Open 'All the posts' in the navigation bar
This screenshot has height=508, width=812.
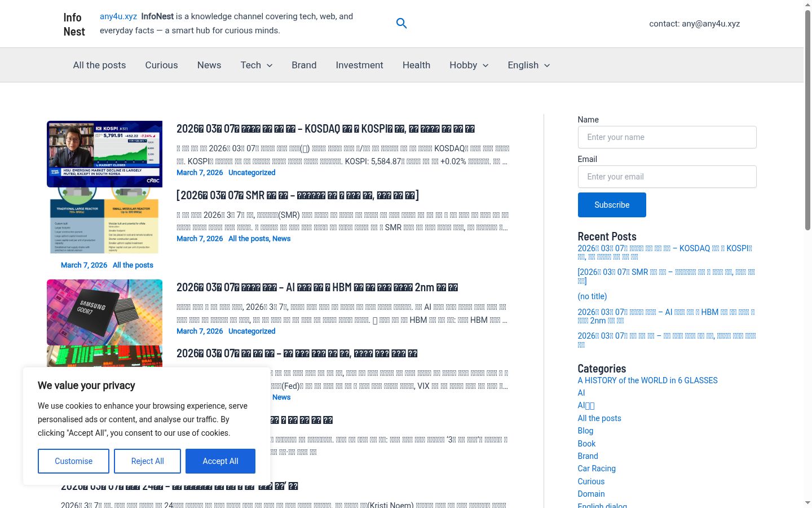pyautogui.click(x=99, y=65)
